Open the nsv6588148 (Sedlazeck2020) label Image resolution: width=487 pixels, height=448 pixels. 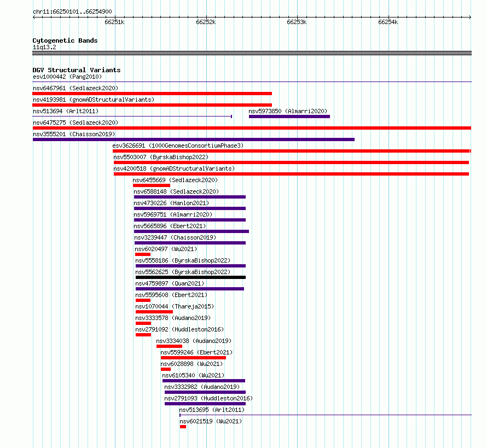(176, 191)
